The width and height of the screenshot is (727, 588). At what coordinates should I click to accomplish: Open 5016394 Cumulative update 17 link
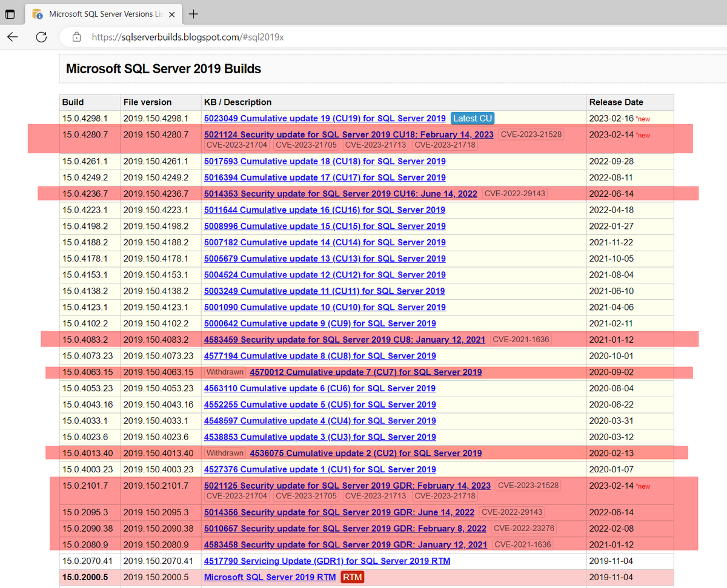[x=325, y=177]
